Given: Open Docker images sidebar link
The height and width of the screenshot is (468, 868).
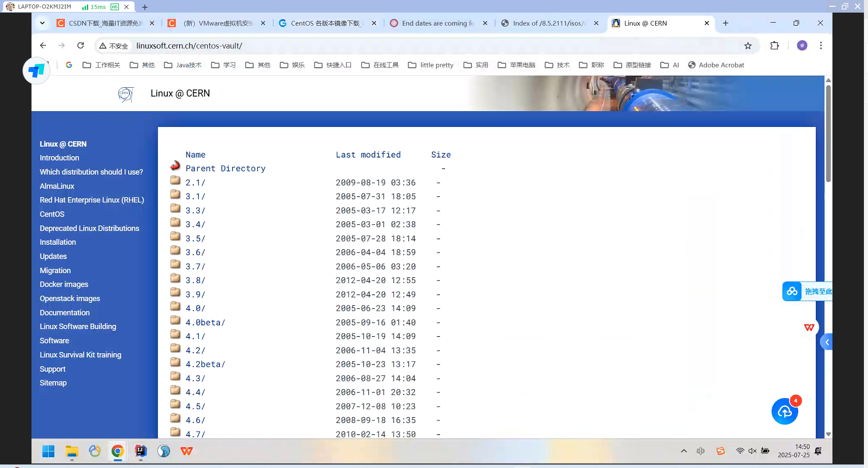Looking at the screenshot, I should click(64, 284).
